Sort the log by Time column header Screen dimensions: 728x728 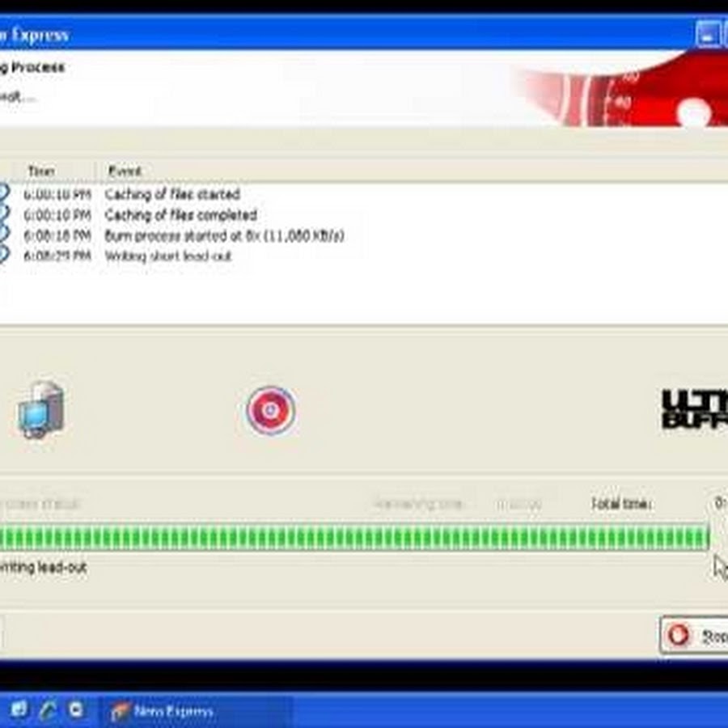pyautogui.click(x=40, y=171)
